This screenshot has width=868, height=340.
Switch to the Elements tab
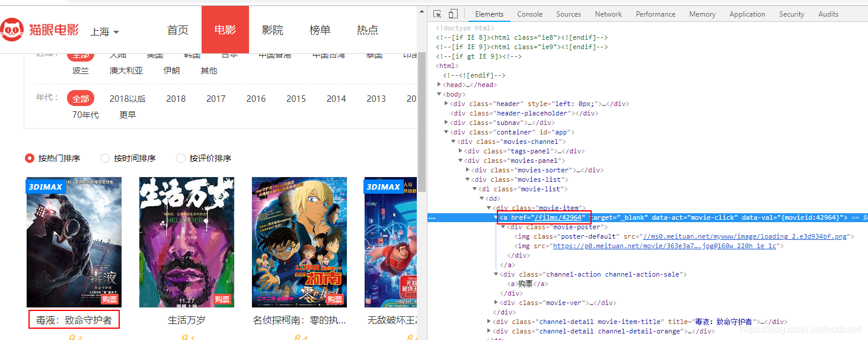click(x=489, y=14)
